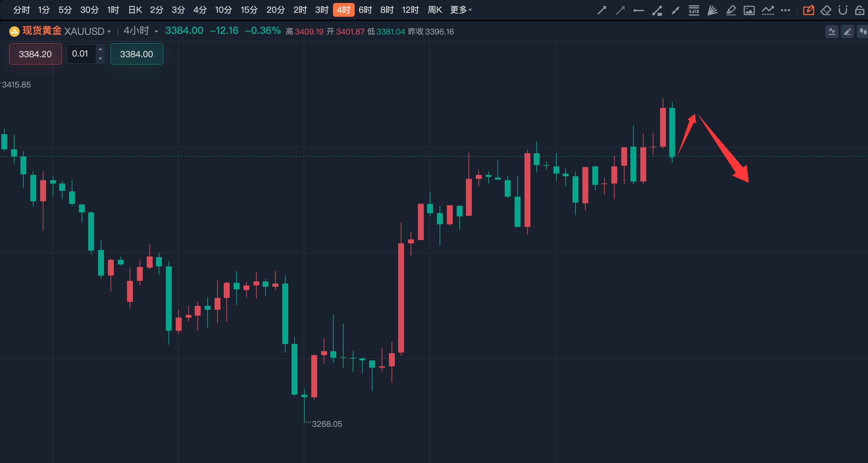Switch to the 日K timeframe tab

[135, 10]
